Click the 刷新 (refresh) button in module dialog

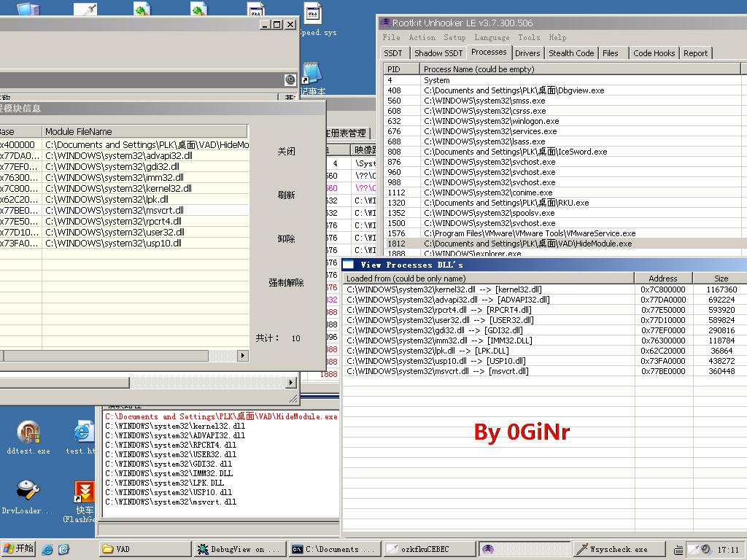[x=286, y=195]
